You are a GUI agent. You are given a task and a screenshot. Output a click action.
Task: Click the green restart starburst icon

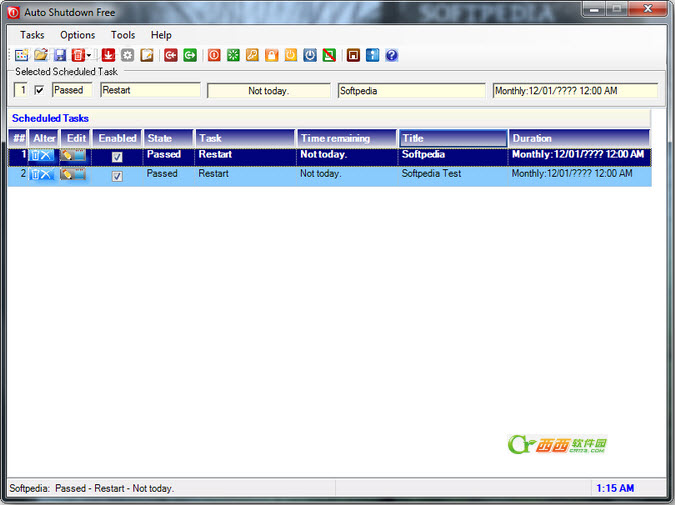click(x=233, y=55)
